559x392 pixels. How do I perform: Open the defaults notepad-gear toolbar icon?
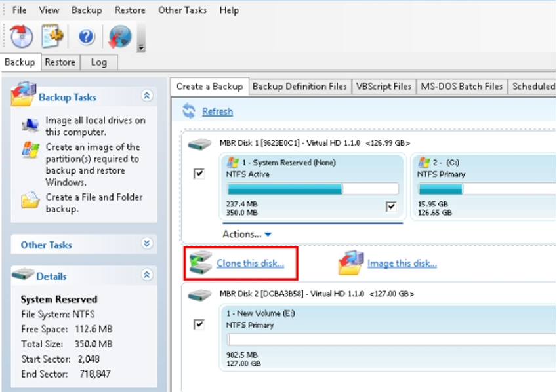[x=52, y=35]
